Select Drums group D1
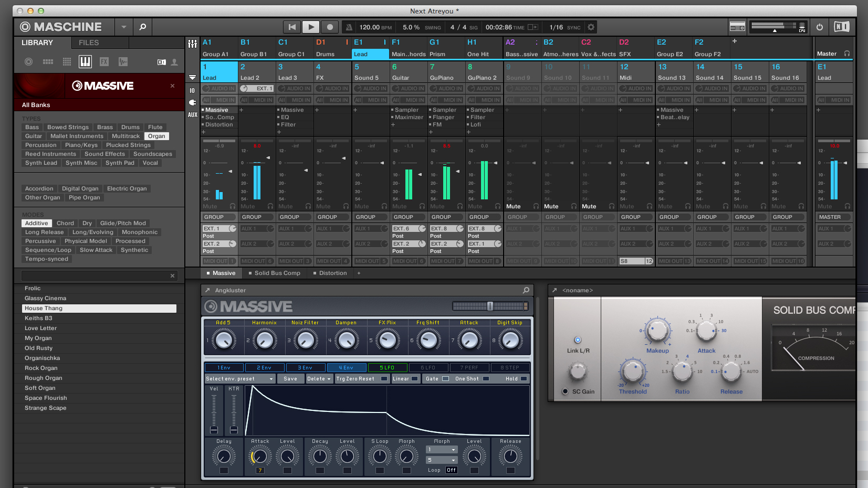Viewport: 868px width, 488px height. coord(332,48)
